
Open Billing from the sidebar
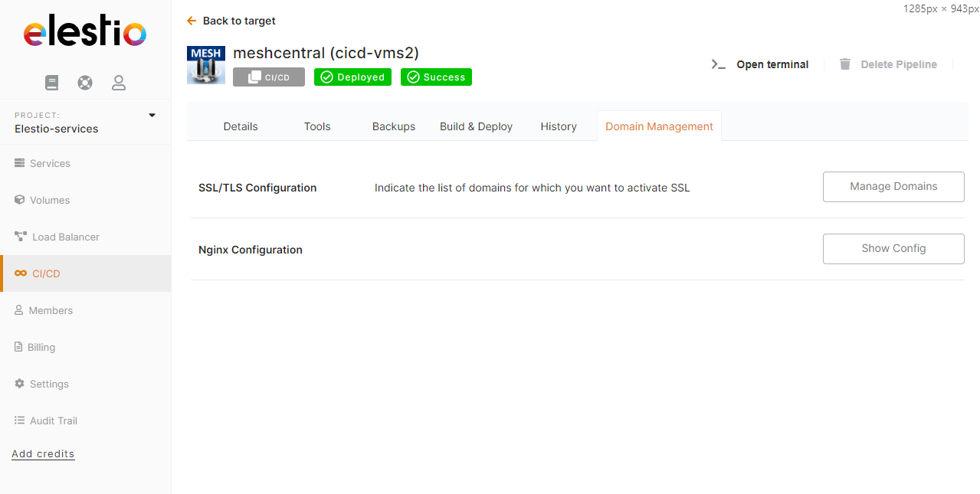coord(41,347)
